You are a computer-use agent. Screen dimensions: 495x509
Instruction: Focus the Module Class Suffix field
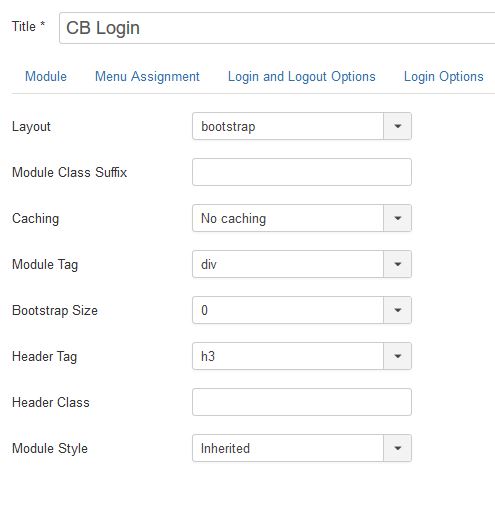pyautogui.click(x=302, y=172)
